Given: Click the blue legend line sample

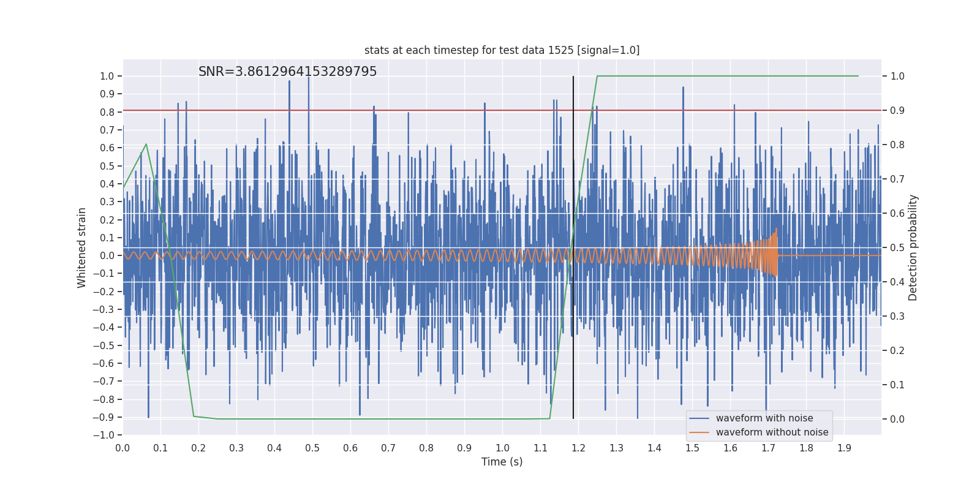Looking at the screenshot, I should coord(699,418).
